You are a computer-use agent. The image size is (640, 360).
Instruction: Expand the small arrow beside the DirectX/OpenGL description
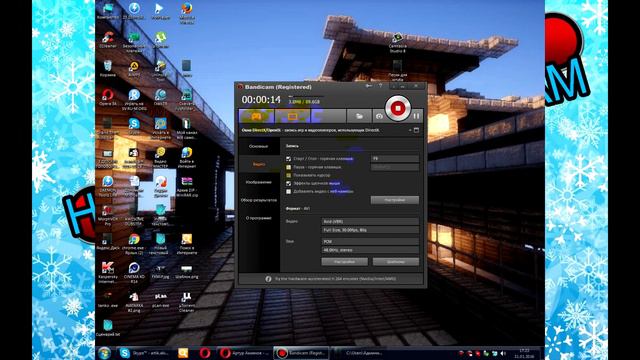[410, 130]
